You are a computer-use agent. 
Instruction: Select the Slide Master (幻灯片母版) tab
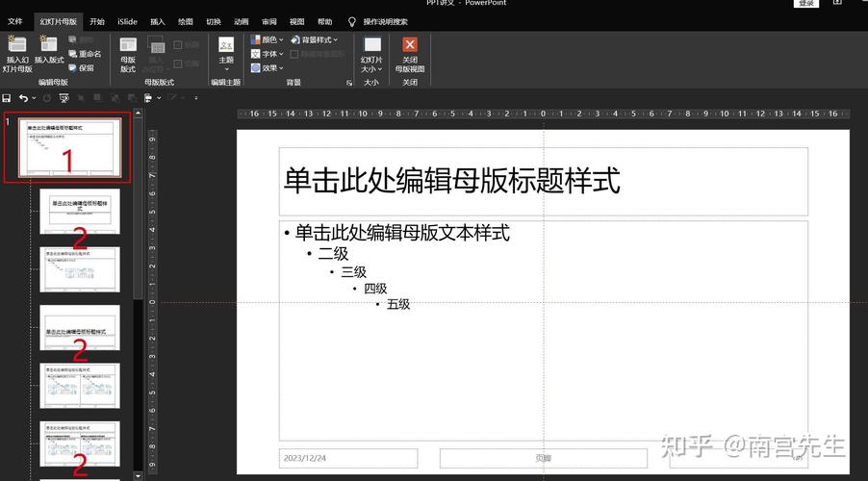(58, 21)
